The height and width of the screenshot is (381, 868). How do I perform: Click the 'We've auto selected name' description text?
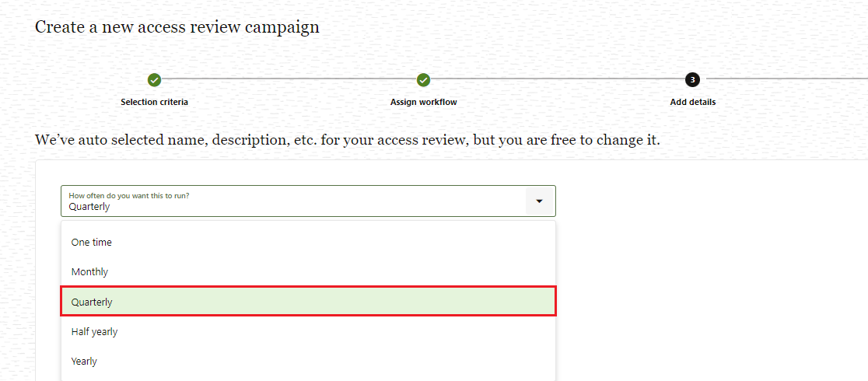coord(348,139)
